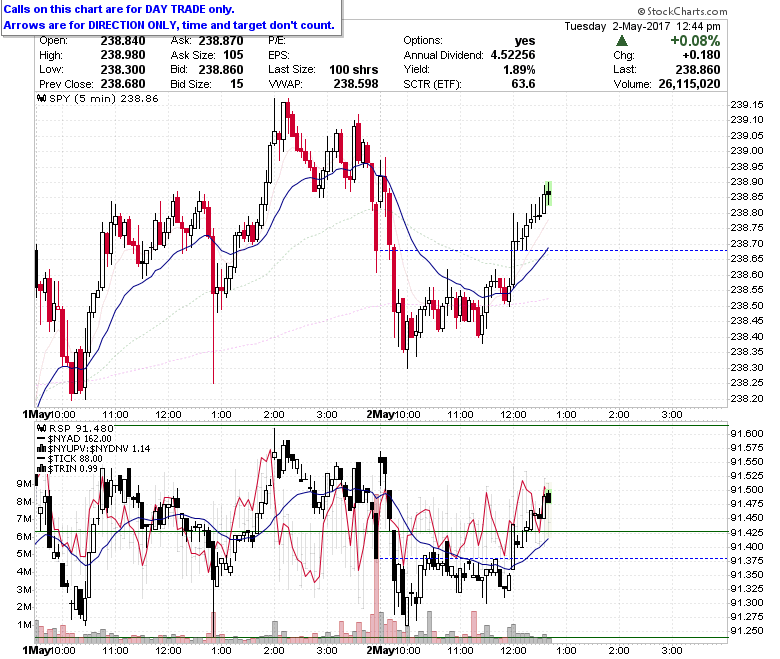
Task: Click the 'SPY (5 min) 238.86' chart title
Action: 104,98
